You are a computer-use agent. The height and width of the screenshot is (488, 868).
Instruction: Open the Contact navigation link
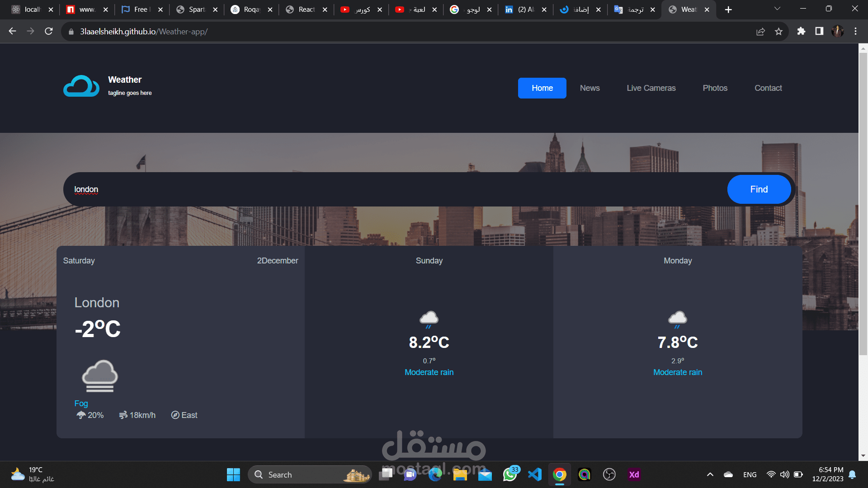point(768,88)
